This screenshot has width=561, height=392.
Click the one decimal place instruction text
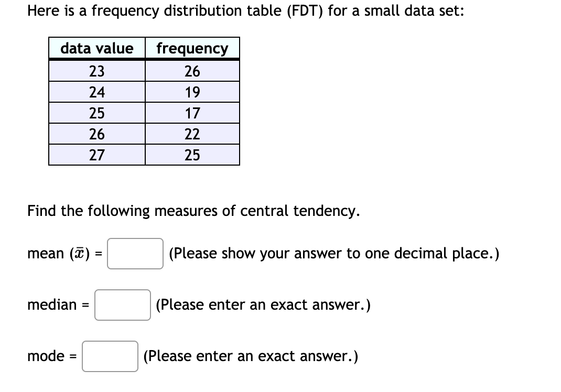333,254
